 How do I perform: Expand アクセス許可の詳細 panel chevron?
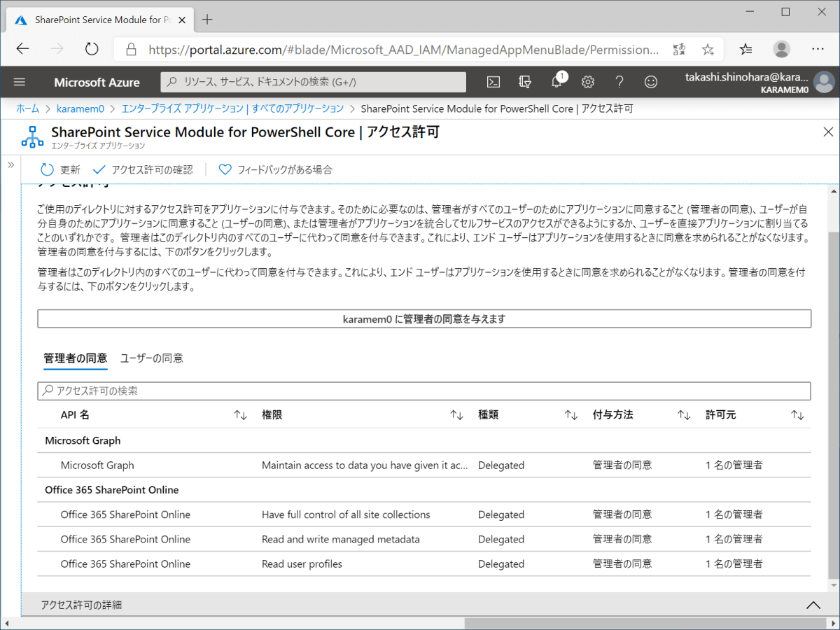(813, 605)
